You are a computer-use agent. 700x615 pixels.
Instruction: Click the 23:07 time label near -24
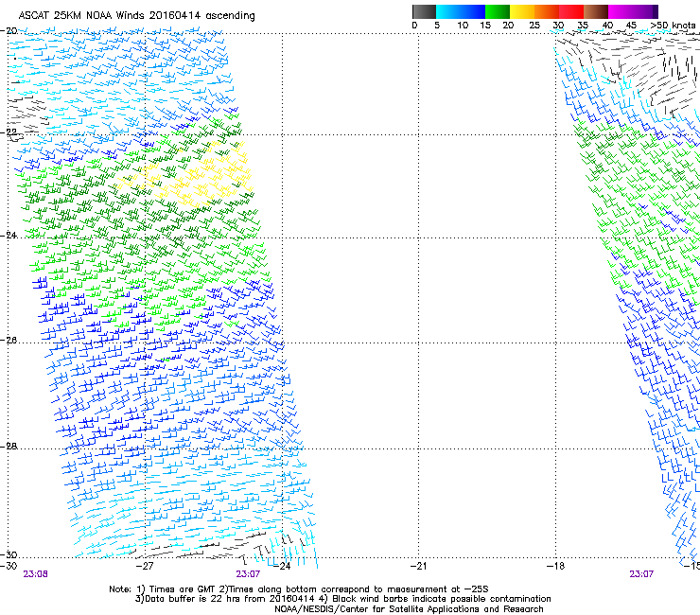pyautogui.click(x=248, y=574)
